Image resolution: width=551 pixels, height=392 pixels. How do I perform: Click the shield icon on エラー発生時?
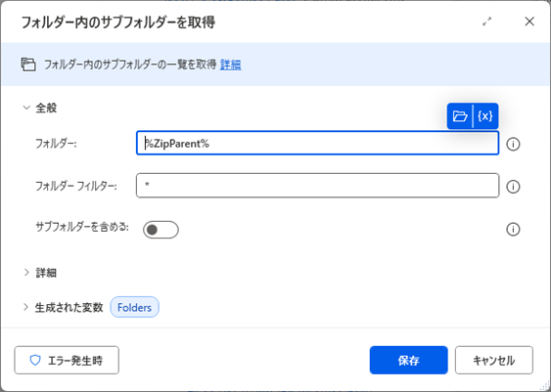point(35,360)
